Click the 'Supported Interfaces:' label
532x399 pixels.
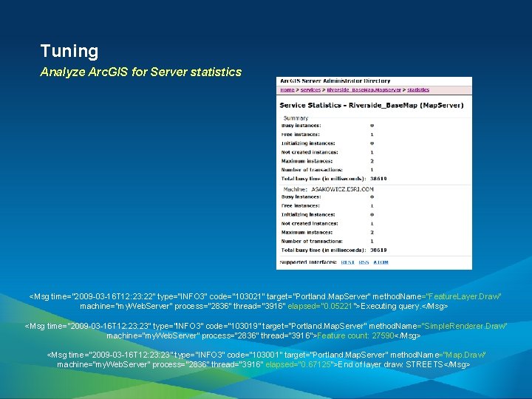(x=308, y=262)
